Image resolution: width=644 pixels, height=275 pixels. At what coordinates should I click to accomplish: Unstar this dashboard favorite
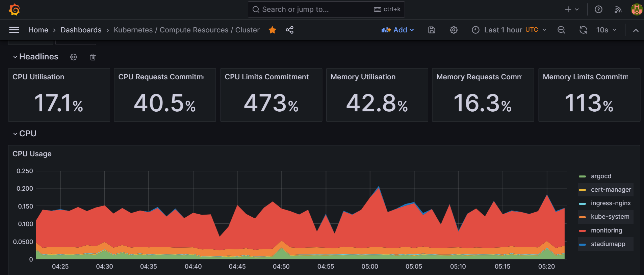point(272,30)
